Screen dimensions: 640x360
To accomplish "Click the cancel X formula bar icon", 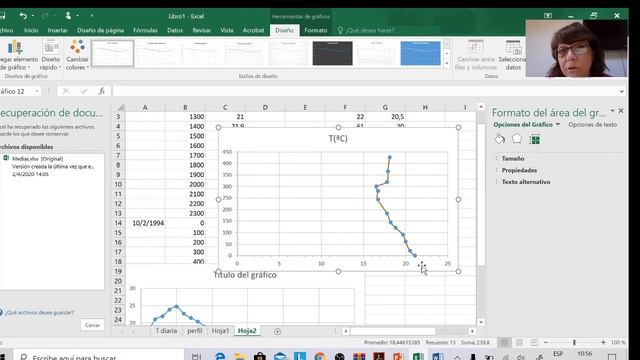I will [x=66, y=91].
